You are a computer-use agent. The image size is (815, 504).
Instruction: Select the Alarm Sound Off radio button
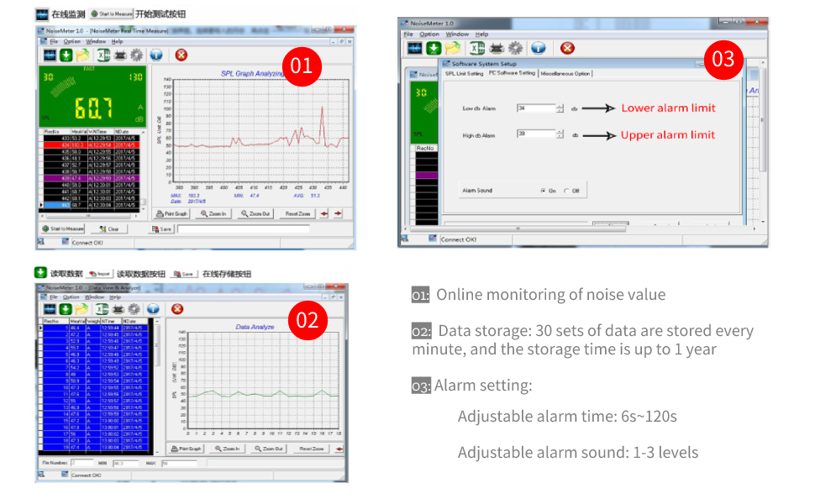tap(566, 191)
